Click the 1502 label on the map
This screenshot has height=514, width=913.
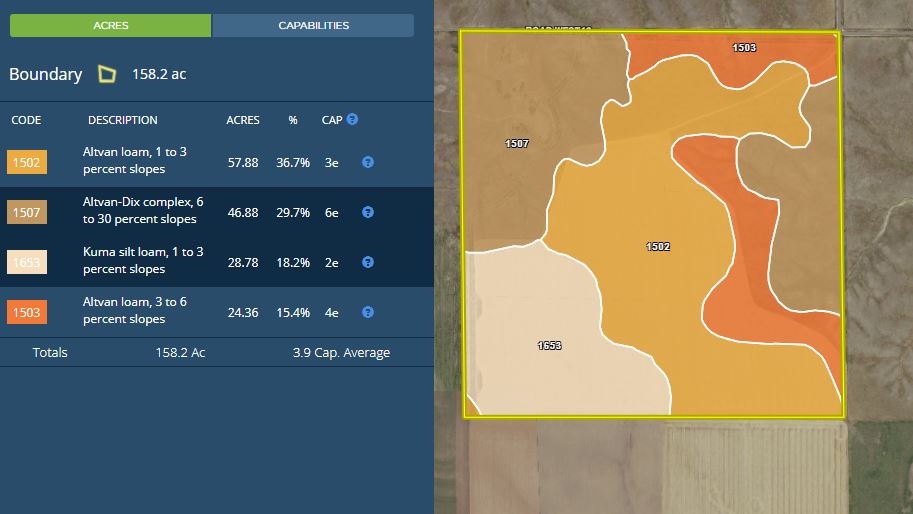[658, 246]
